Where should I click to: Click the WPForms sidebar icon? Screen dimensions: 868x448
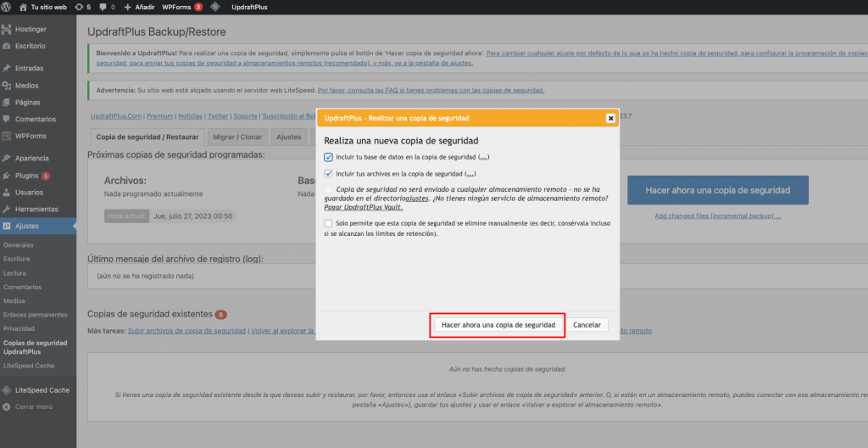pyautogui.click(x=7, y=136)
